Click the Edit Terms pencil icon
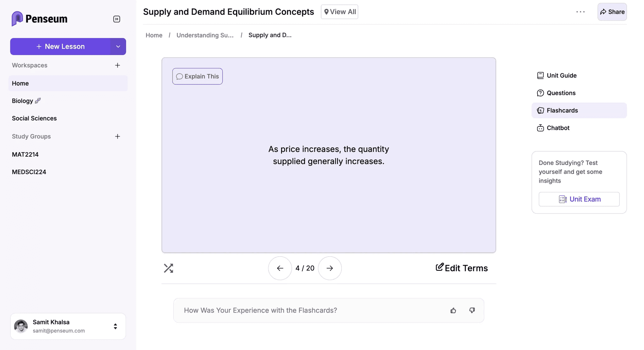Viewport: 644px width, 350px height. point(440,267)
